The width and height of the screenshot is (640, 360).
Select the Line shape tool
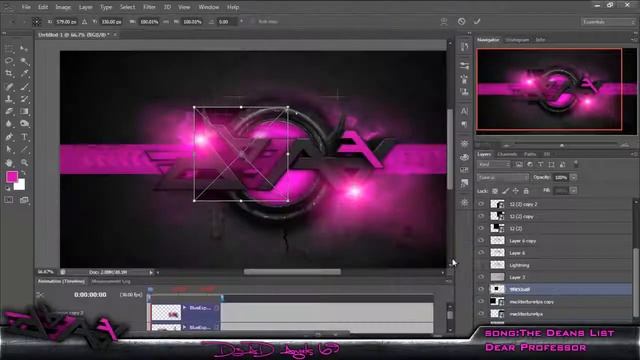pos(24,149)
